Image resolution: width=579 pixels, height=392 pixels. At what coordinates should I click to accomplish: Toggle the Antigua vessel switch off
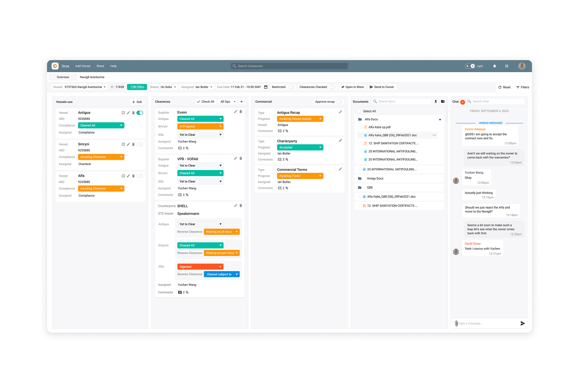pos(140,113)
